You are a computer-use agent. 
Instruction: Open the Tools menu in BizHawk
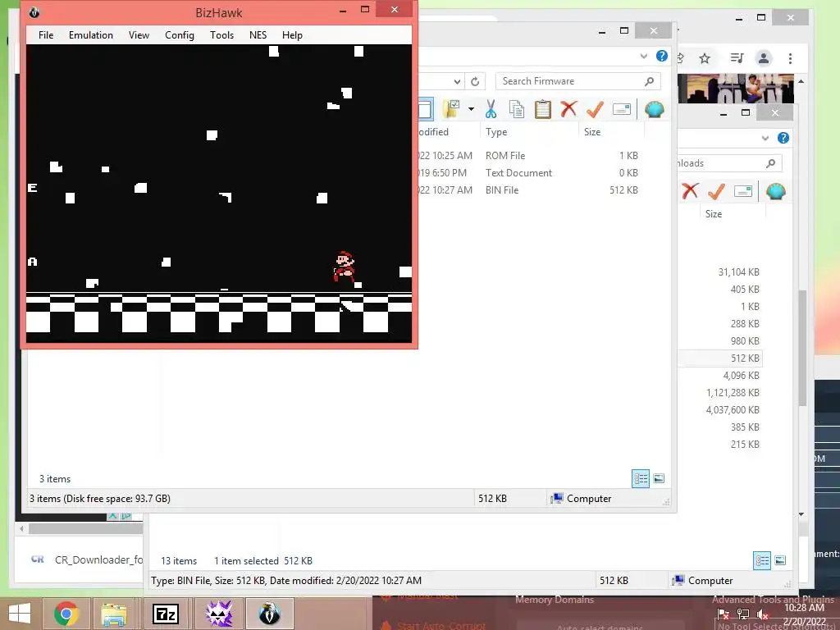click(221, 34)
